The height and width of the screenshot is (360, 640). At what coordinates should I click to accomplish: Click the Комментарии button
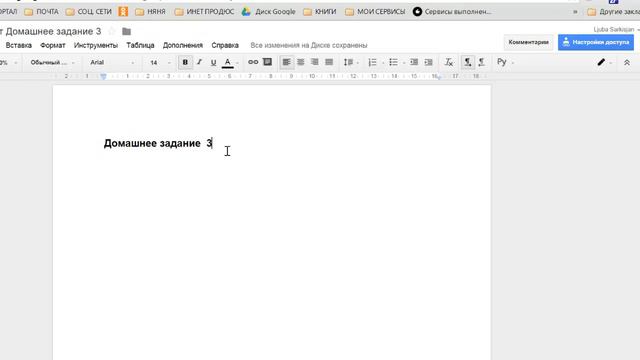529,42
